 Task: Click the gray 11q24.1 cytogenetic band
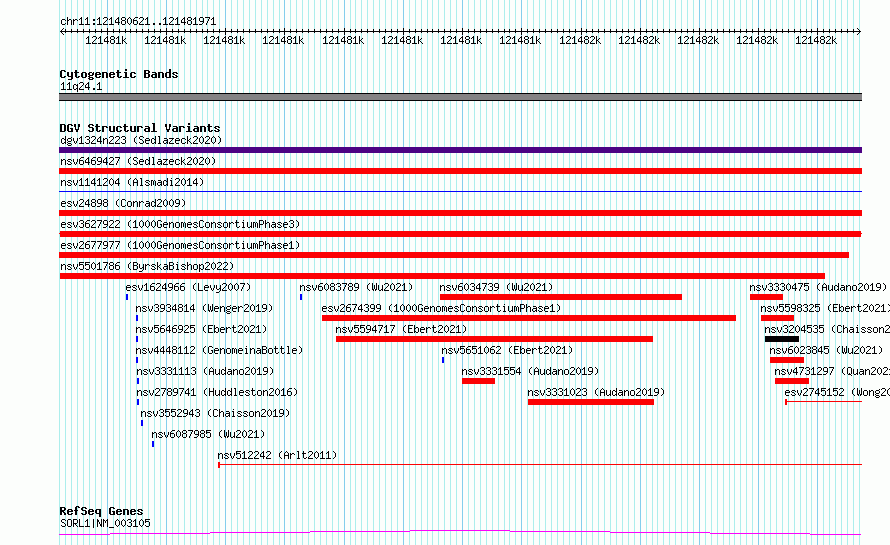click(x=460, y=97)
